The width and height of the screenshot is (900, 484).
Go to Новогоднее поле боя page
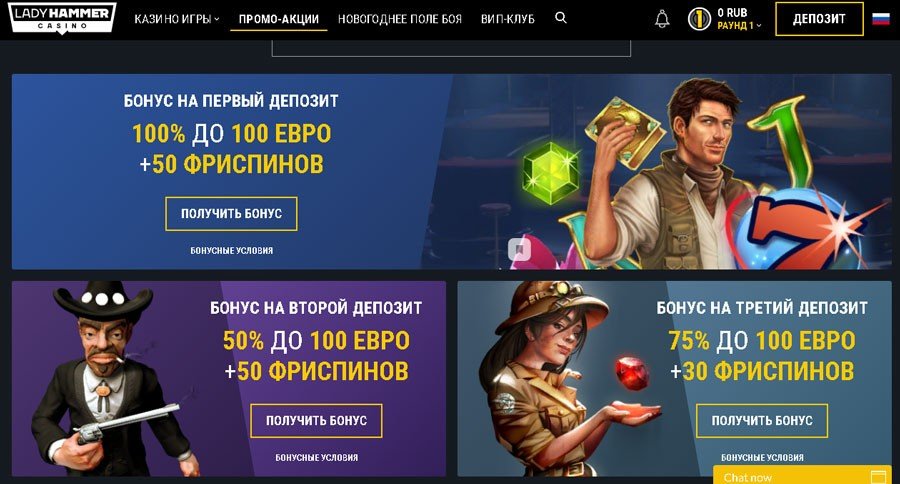pyautogui.click(x=399, y=19)
